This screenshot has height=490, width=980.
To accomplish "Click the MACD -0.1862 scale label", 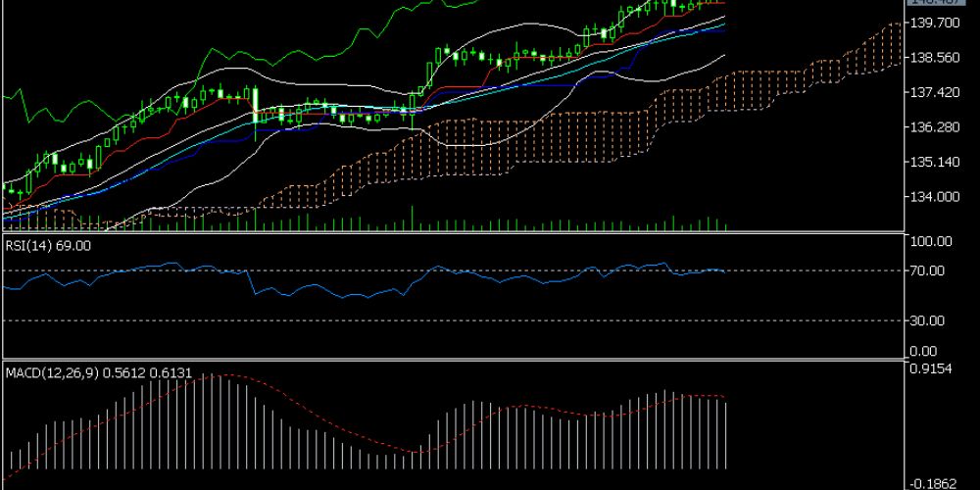I will coord(931,483).
